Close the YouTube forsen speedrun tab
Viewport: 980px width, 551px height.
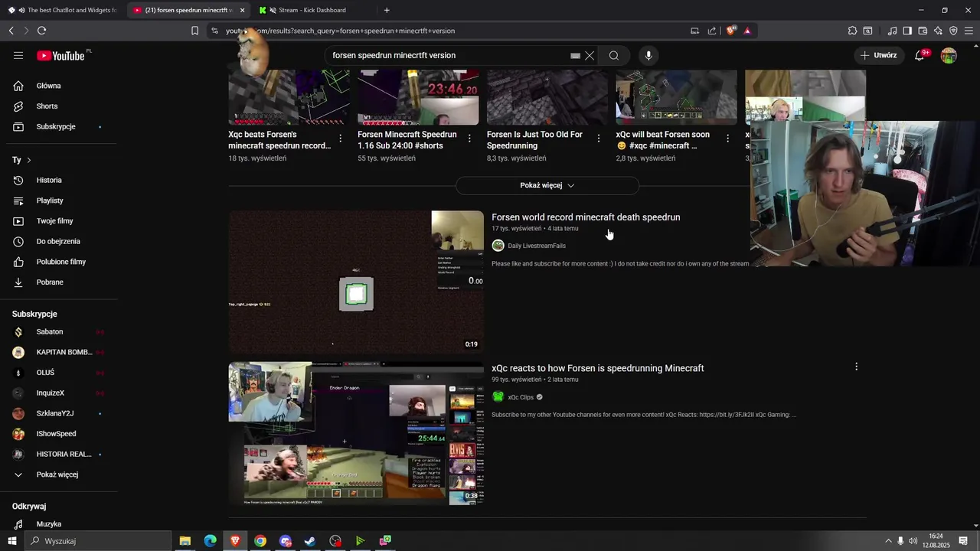click(x=242, y=10)
